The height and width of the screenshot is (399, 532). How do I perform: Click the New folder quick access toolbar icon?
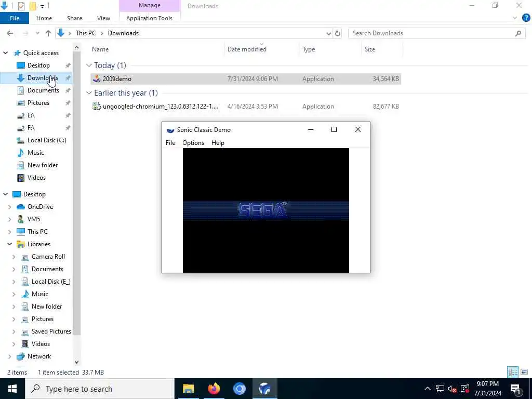(33, 6)
